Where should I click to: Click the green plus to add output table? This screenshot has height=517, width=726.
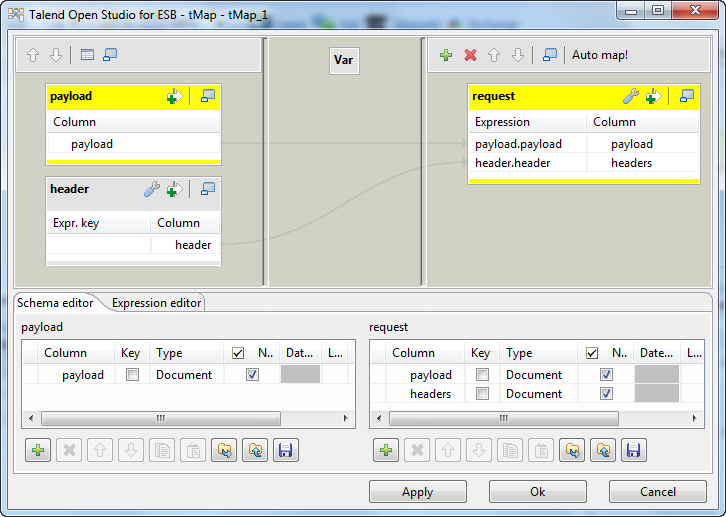[x=446, y=55]
